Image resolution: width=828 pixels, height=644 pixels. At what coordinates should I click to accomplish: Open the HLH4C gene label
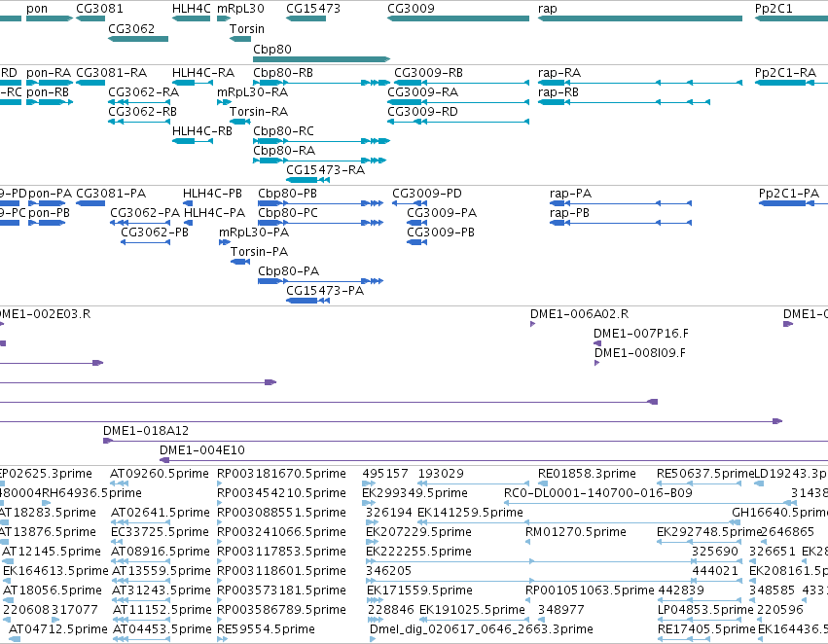coord(191,9)
